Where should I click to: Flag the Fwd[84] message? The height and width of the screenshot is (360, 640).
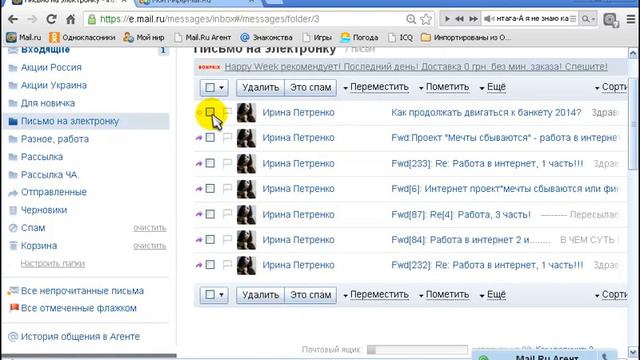[x=227, y=240]
